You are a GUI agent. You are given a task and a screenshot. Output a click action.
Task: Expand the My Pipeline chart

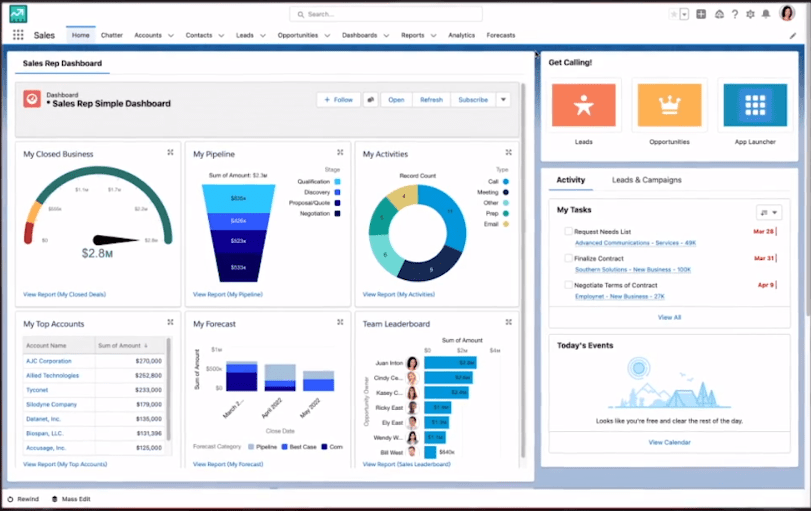[340, 153]
